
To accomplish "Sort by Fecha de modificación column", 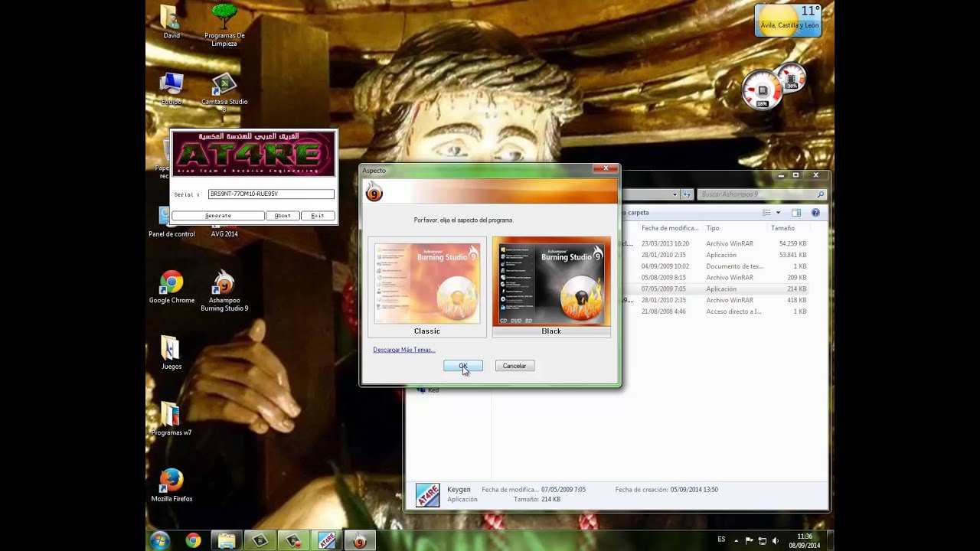I will pos(670,228).
